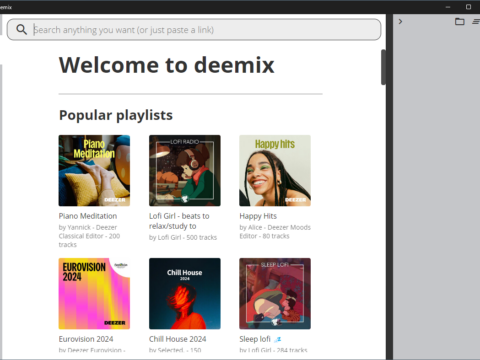Click the magnifying glass search icon

click(22, 30)
